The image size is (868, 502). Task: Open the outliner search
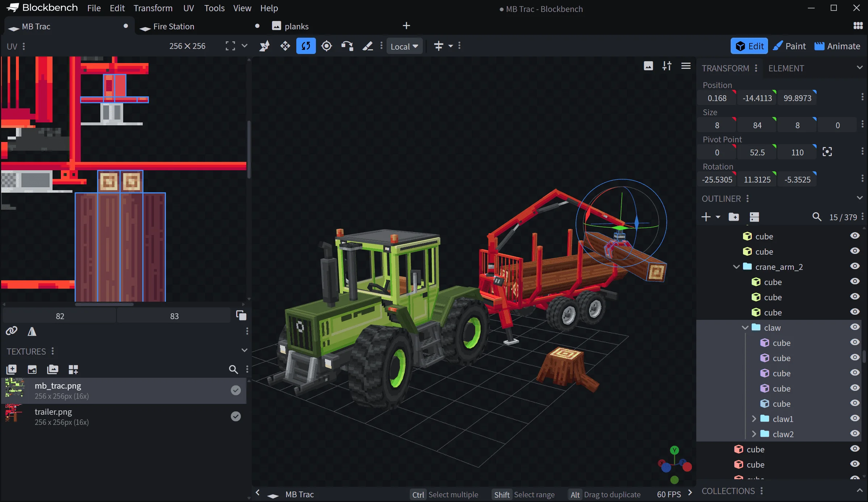(817, 217)
